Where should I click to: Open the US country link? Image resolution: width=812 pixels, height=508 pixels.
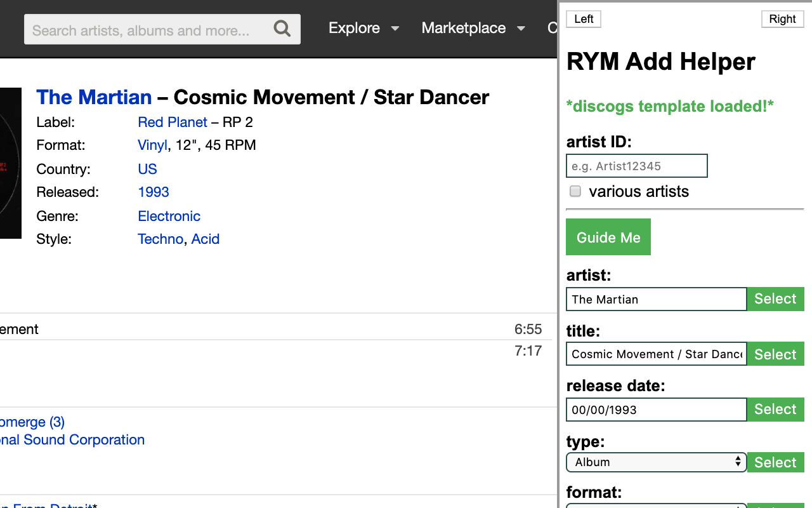pyautogui.click(x=147, y=169)
